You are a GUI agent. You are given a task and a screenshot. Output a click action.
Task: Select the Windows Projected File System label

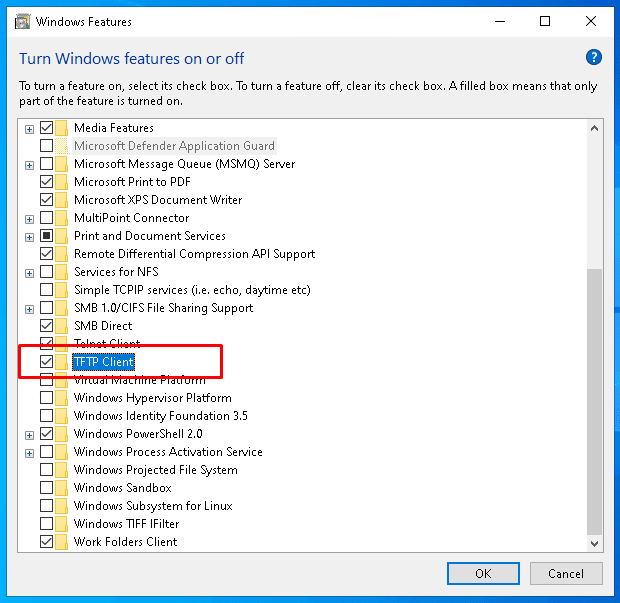156,470
